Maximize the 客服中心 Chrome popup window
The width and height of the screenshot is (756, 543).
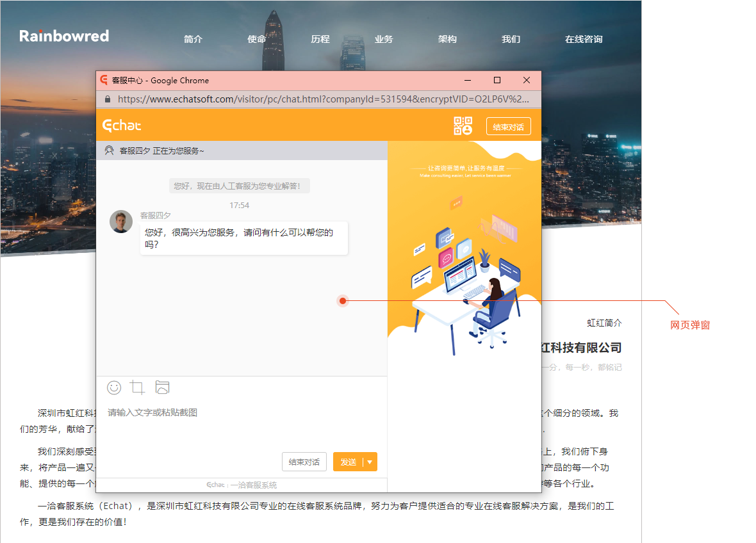point(497,81)
